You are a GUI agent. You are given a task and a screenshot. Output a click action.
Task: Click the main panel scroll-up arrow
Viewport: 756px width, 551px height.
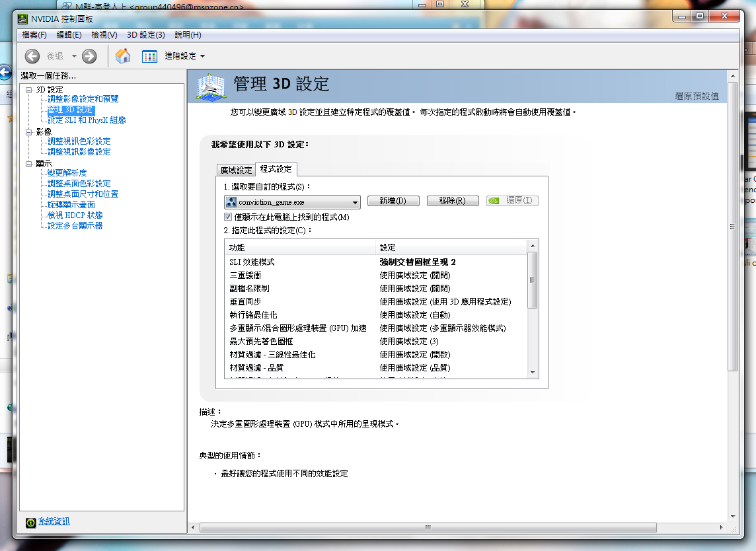[x=733, y=76]
